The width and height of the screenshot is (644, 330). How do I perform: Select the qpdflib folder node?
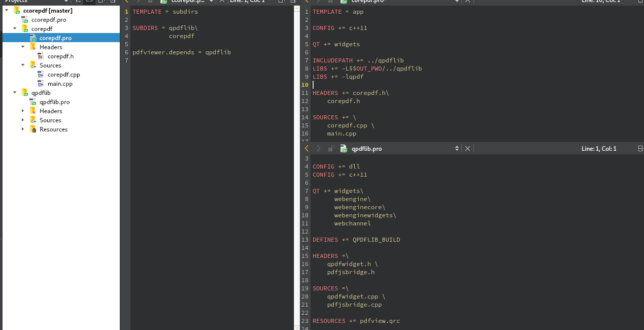point(41,93)
